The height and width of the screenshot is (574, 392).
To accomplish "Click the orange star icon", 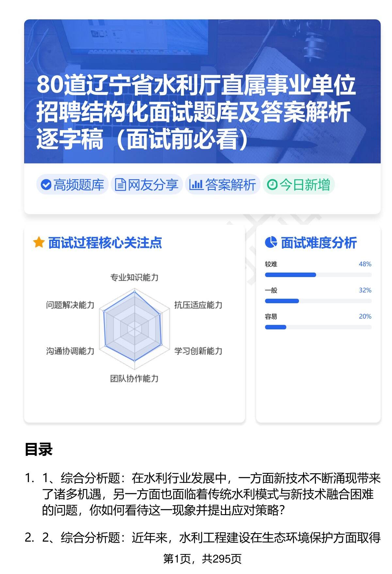I will [x=39, y=243].
